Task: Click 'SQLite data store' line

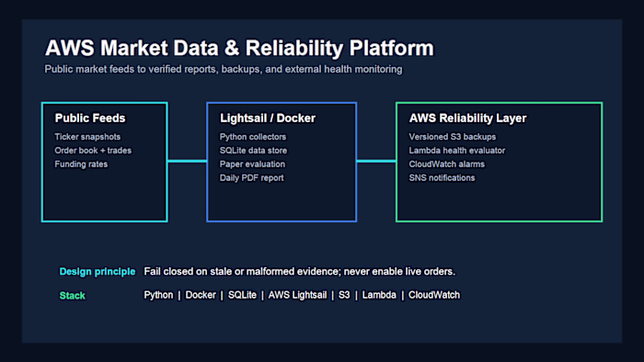Action: [x=253, y=151]
